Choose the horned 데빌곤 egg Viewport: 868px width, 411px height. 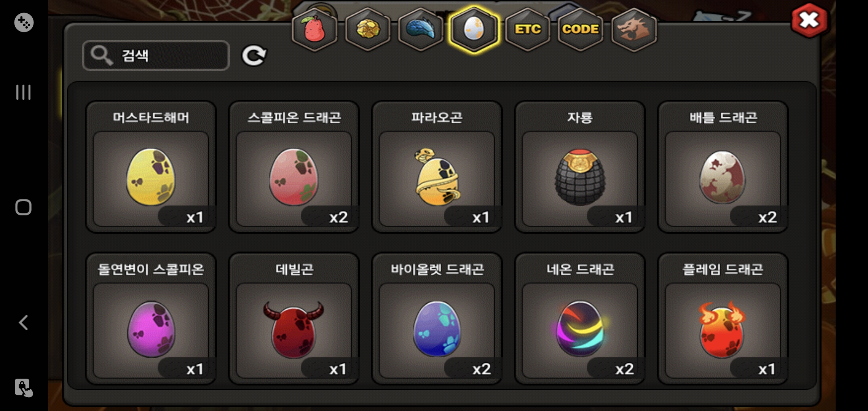coord(294,319)
